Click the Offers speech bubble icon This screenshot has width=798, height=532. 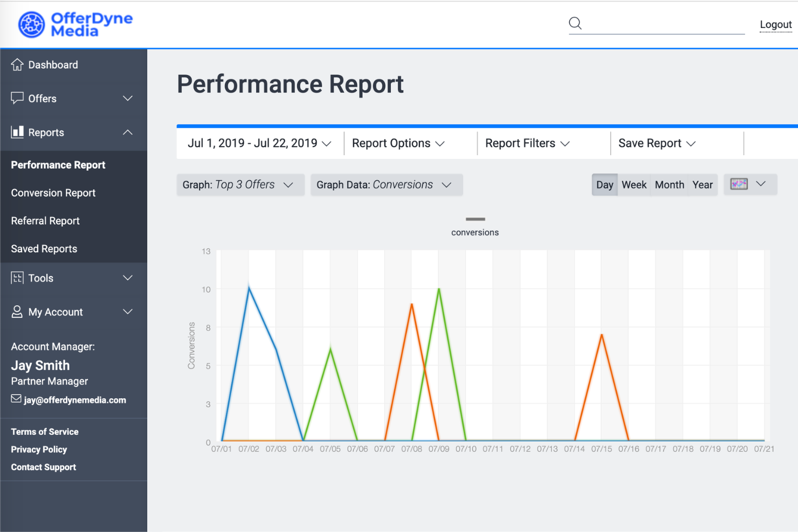[17, 98]
